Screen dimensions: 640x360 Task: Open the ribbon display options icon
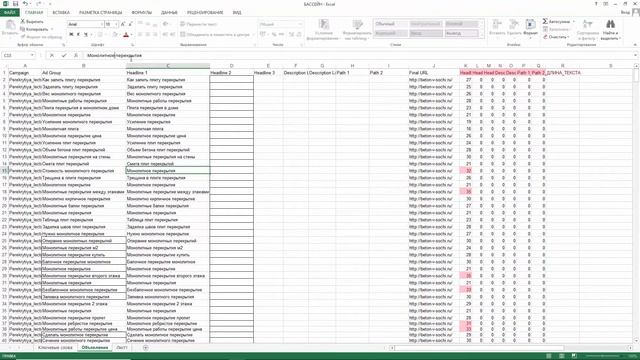pos(606,4)
